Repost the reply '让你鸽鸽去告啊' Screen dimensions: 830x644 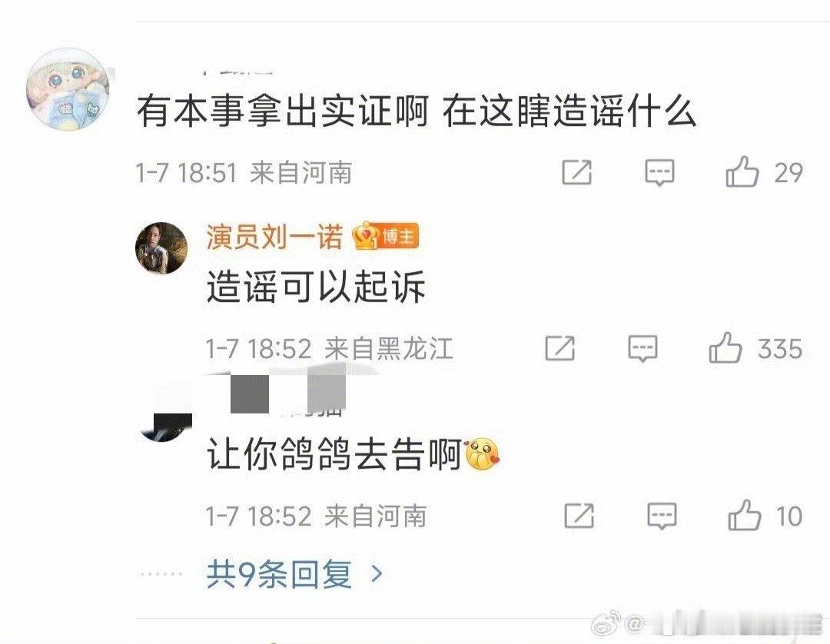(x=579, y=515)
